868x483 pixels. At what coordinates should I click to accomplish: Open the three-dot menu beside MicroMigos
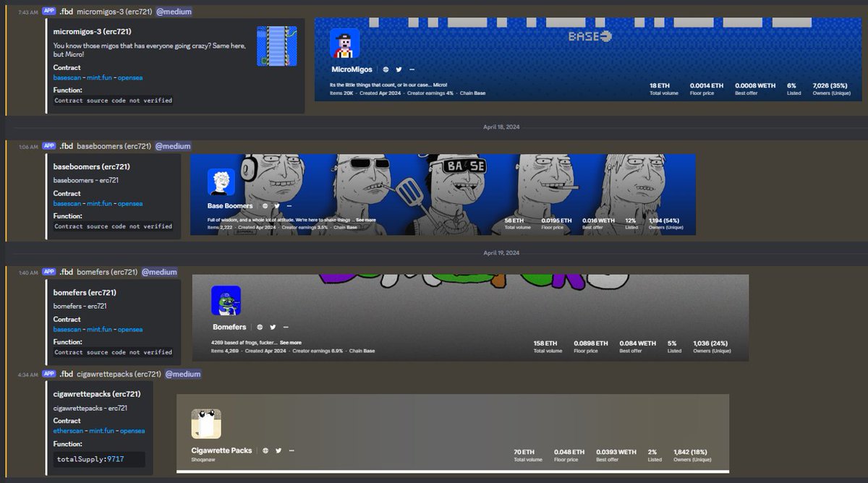pyautogui.click(x=412, y=69)
